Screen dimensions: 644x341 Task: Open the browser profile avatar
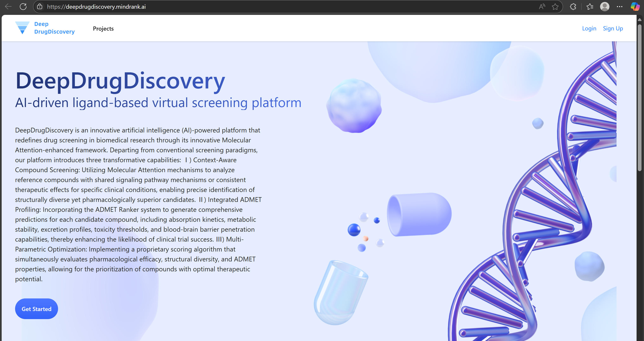pos(605,6)
